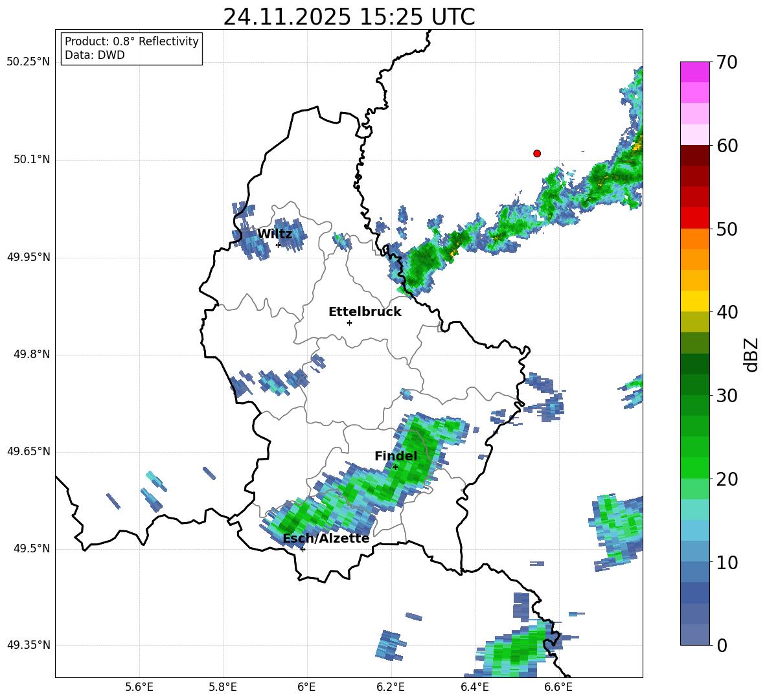Click the colorbar 40 tick label
The width and height of the screenshot is (767, 700).
tap(727, 312)
